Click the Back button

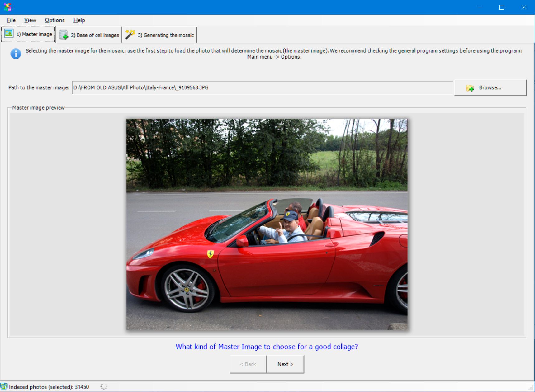(x=248, y=364)
